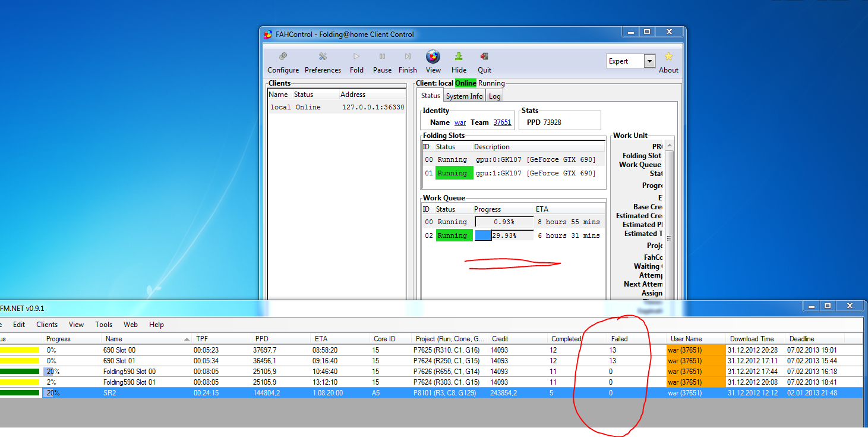Switch to the Status tab
Screen dimensions: 868x437
tap(430, 96)
